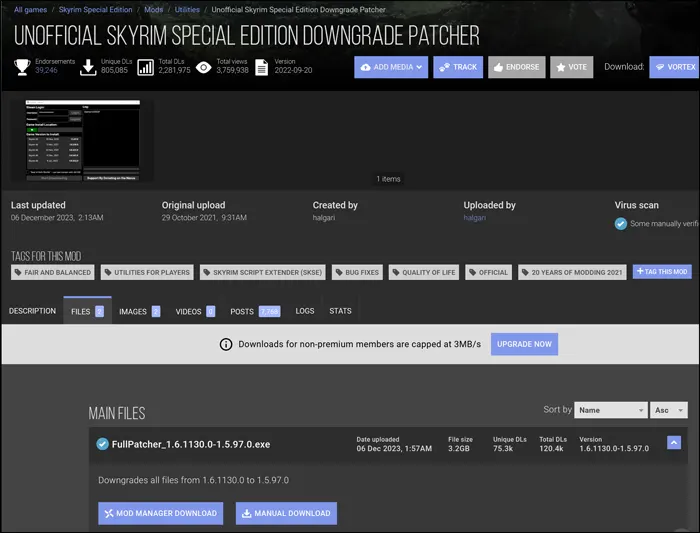Select the Official tag
Viewport: 700px width, 533px height.
click(x=488, y=272)
